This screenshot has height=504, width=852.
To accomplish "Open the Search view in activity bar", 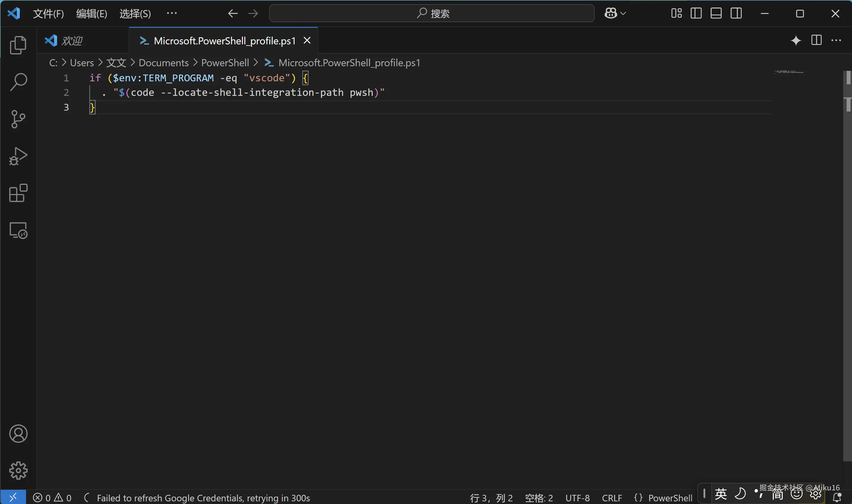I will 18,82.
